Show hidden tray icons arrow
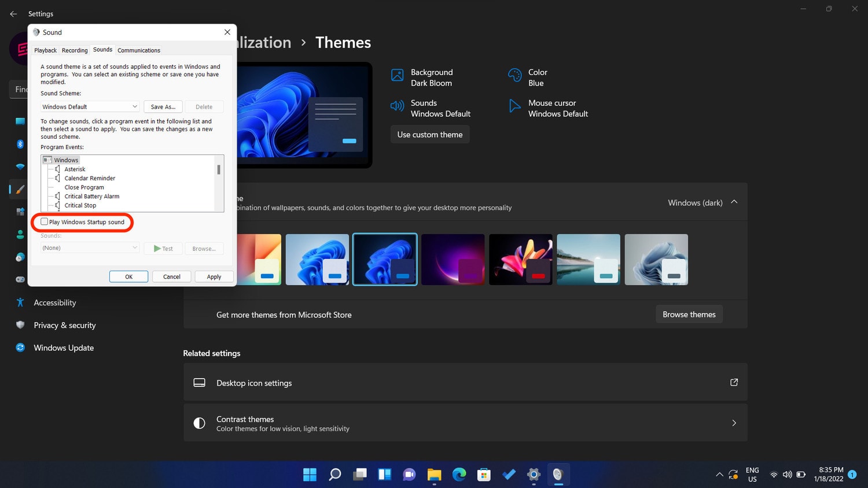Viewport: 868px width, 488px height. tap(719, 475)
